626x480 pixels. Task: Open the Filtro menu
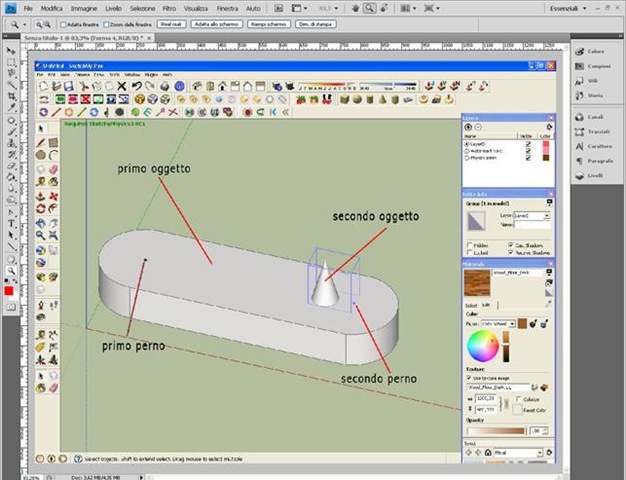click(x=169, y=8)
